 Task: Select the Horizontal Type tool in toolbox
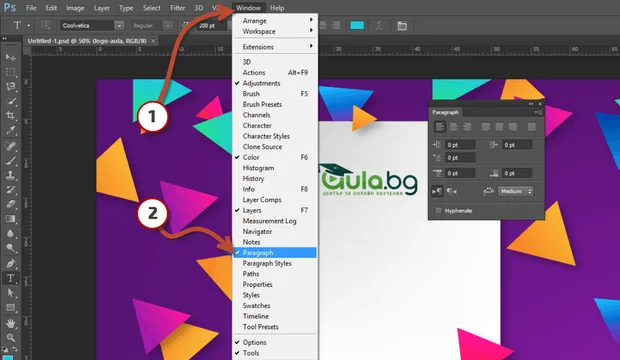click(x=11, y=278)
